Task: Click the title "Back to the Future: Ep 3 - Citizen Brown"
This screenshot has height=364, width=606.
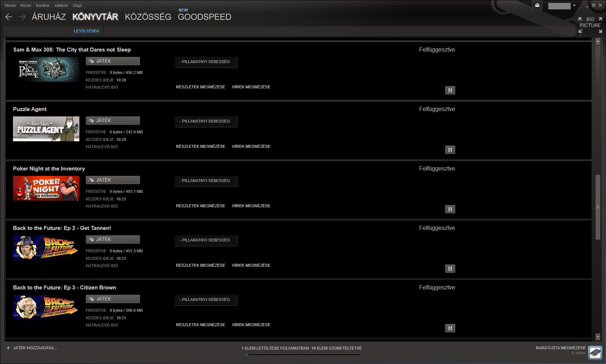Action: click(x=65, y=288)
